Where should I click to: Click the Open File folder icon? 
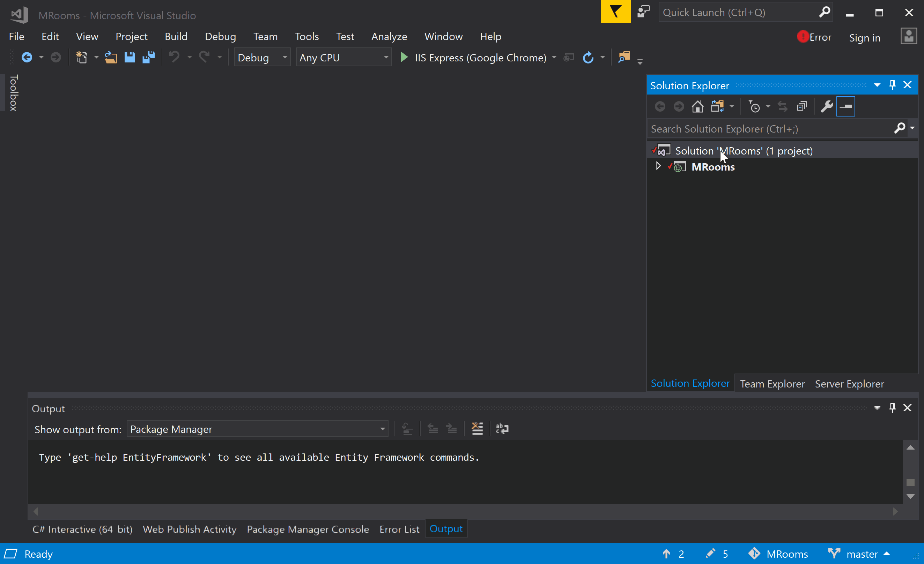111,57
